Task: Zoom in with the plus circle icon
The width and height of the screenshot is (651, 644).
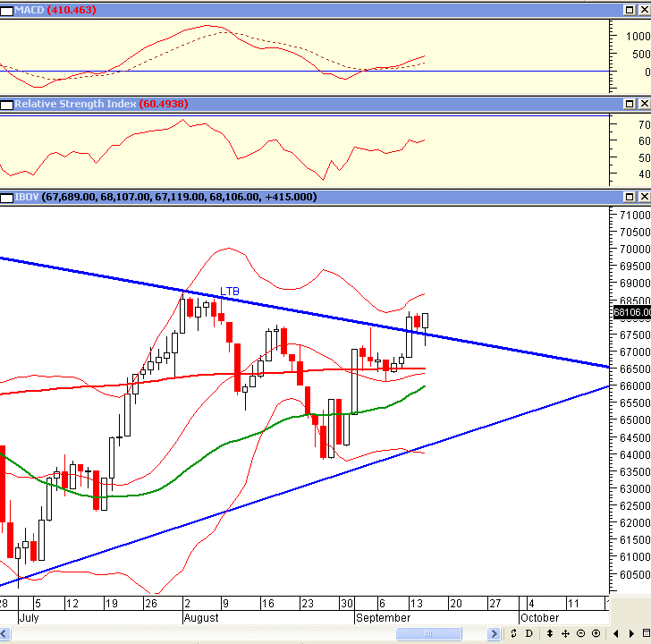Action: pyautogui.click(x=596, y=633)
